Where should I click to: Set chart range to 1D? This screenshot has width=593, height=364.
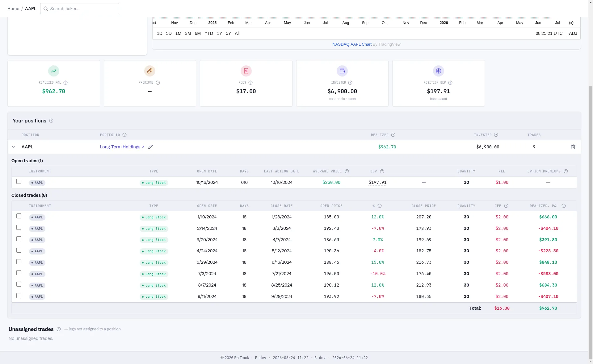coord(160,33)
